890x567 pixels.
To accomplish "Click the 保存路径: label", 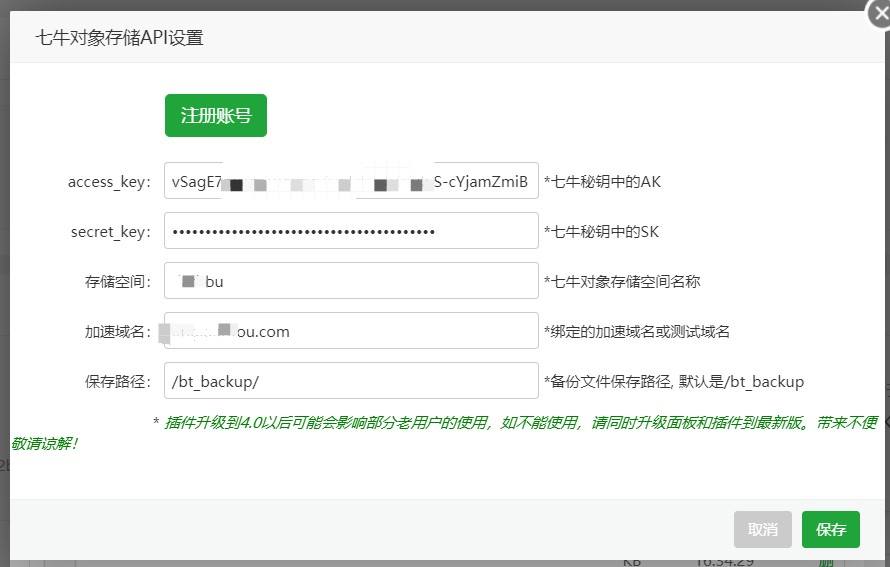I will [x=117, y=381].
